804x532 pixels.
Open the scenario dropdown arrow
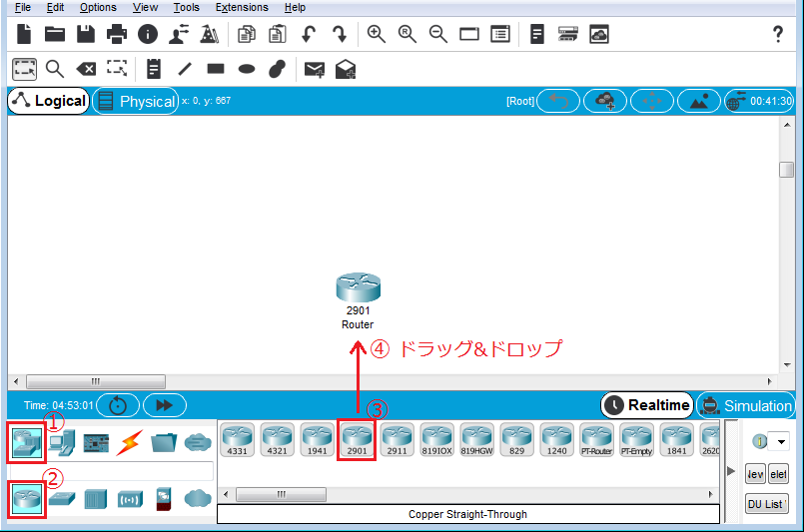pyautogui.click(x=781, y=441)
